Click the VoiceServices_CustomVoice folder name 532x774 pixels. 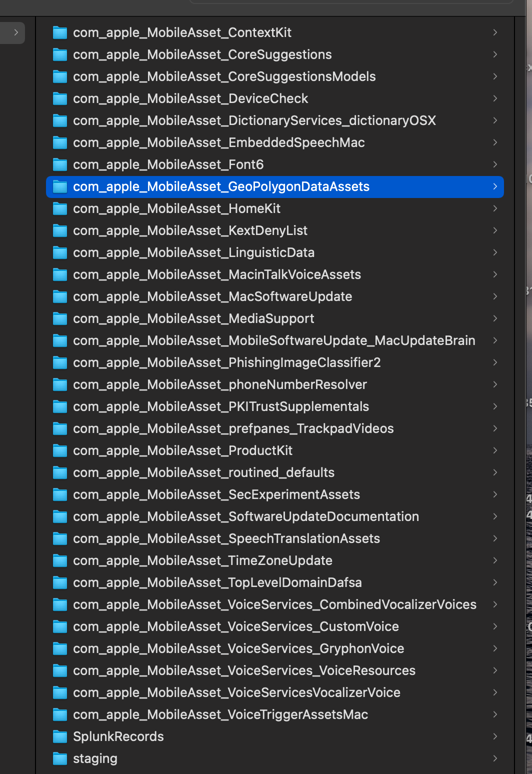pyautogui.click(x=236, y=626)
